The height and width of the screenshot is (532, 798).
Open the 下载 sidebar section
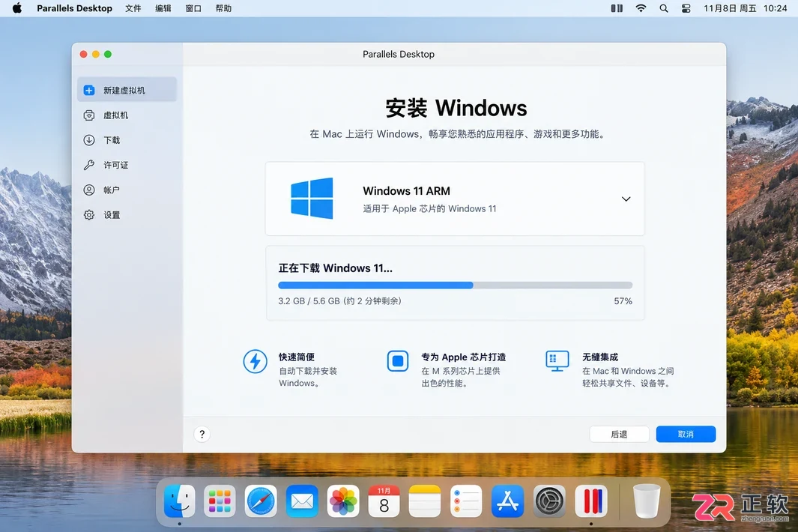pos(127,140)
